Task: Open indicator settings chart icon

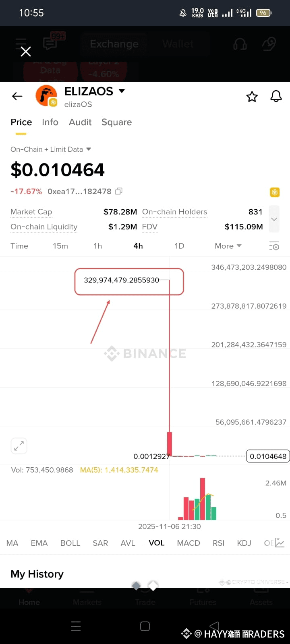Action: 280,543
